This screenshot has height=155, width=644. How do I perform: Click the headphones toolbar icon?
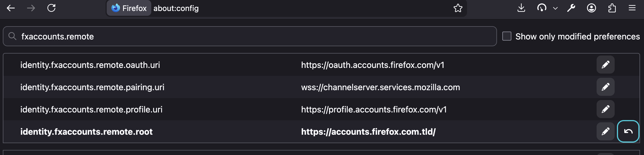pos(542,8)
